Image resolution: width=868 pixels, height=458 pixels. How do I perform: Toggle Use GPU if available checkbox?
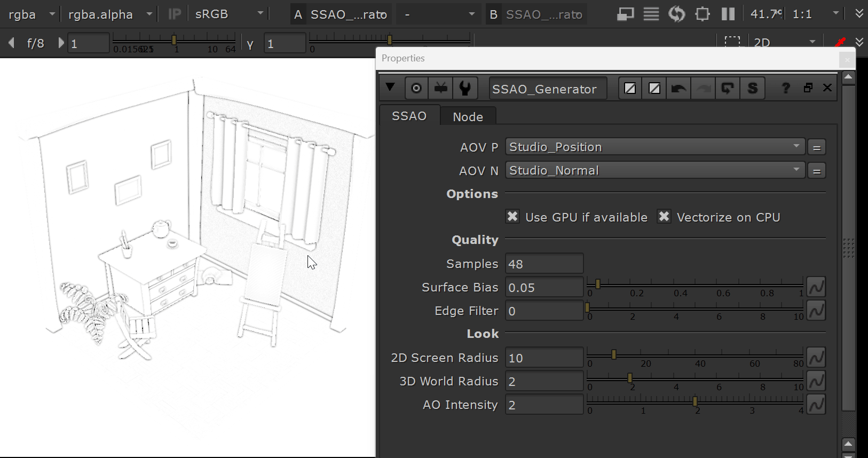[512, 217]
